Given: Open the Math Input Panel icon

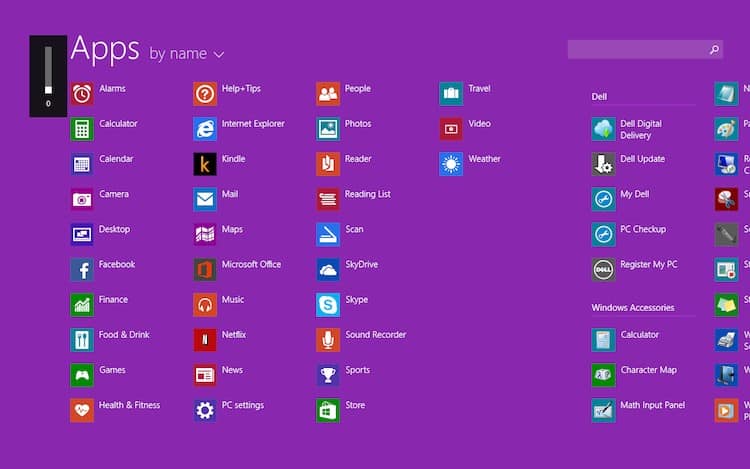Looking at the screenshot, I should coord(603,410).
